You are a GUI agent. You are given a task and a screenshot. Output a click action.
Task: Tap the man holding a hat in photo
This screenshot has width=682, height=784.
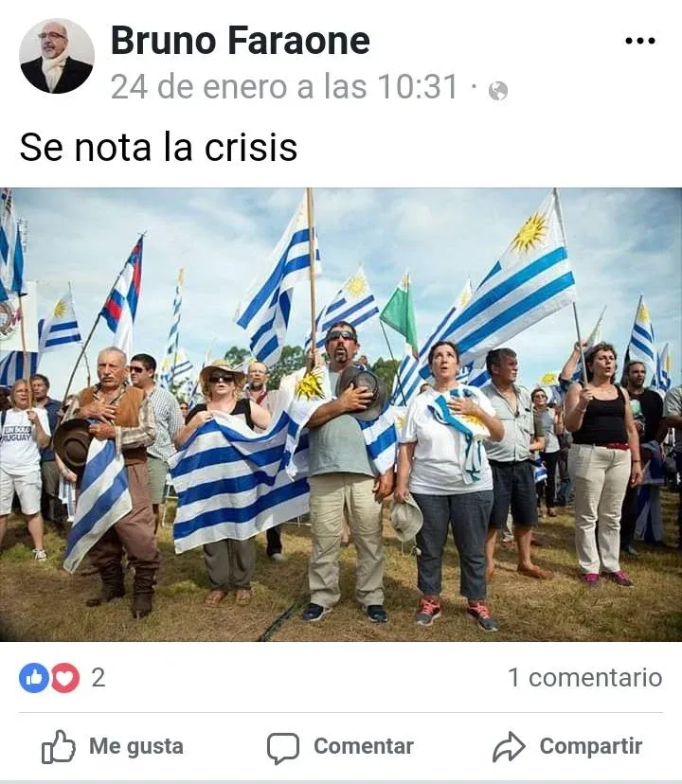tap(345, 470)
